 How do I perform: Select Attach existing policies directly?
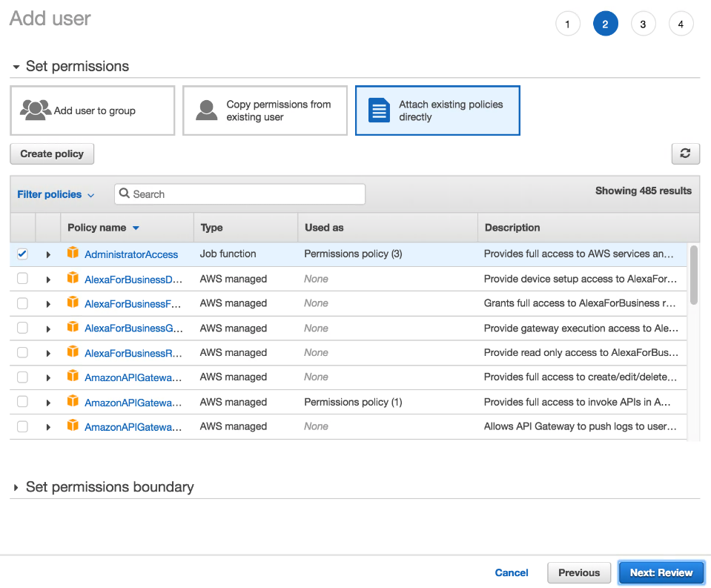point(437,110)
